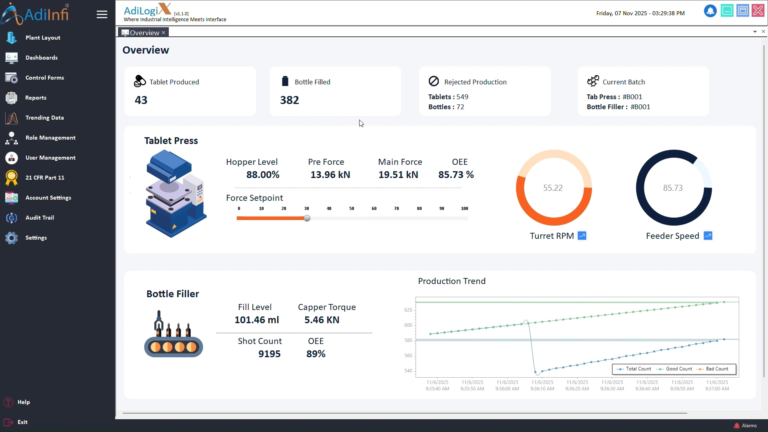
Task: Click the Dashboards sidebar icon
Action: (12, 58)
